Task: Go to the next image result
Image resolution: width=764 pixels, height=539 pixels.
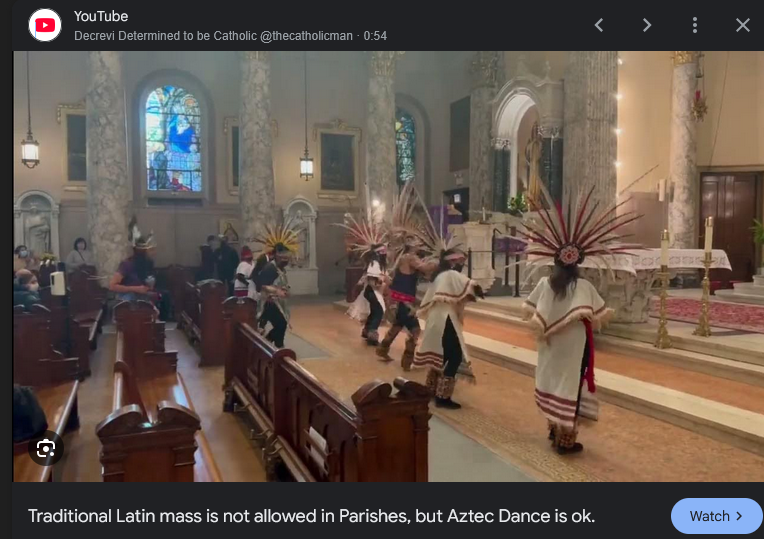Action: [647, 25]
